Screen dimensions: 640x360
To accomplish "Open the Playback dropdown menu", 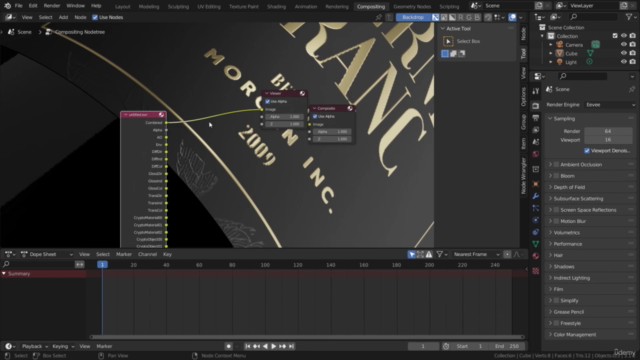I will tap(35, 346).
